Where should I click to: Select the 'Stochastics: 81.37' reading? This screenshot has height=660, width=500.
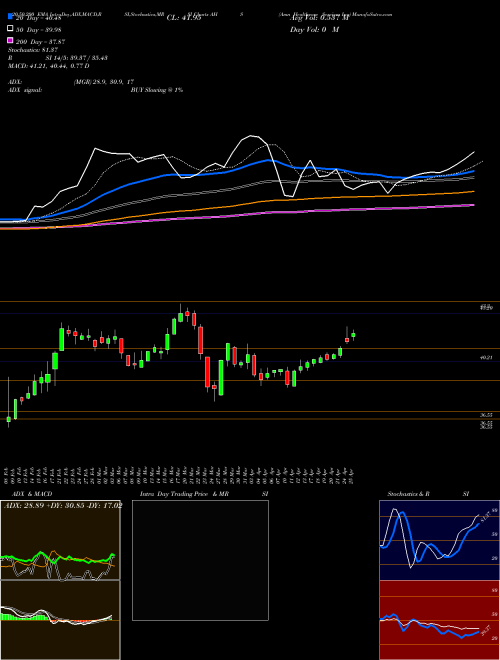pyautogui.click(x=33, y=50)
